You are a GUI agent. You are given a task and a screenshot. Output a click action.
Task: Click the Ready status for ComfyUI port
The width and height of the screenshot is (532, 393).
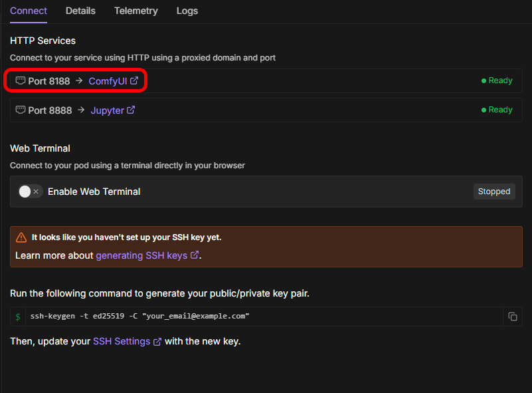pyautogui.click(x=497, y=80)
